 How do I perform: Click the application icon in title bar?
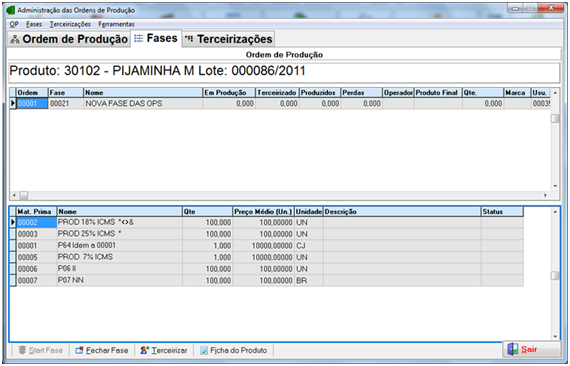click(11, 10)
